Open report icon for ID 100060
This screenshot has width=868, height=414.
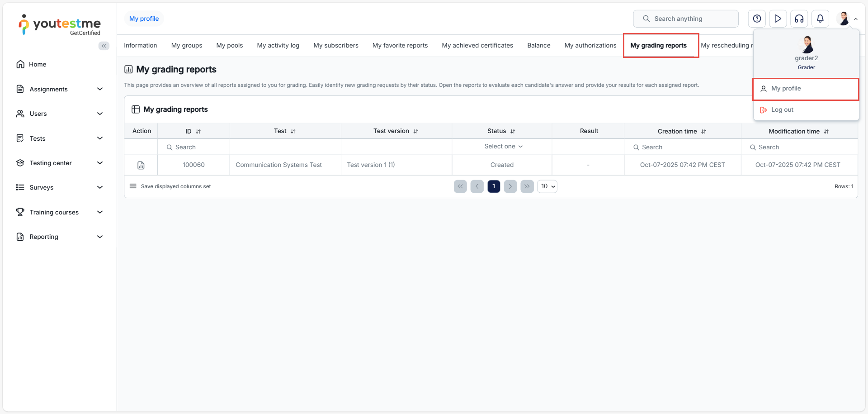141,165
